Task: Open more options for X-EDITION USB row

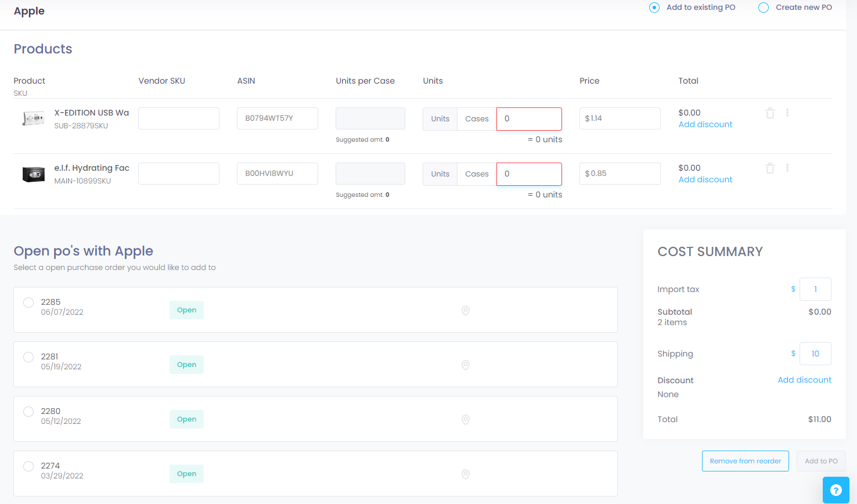Action: pyautogui.click(x=787, y=113)
